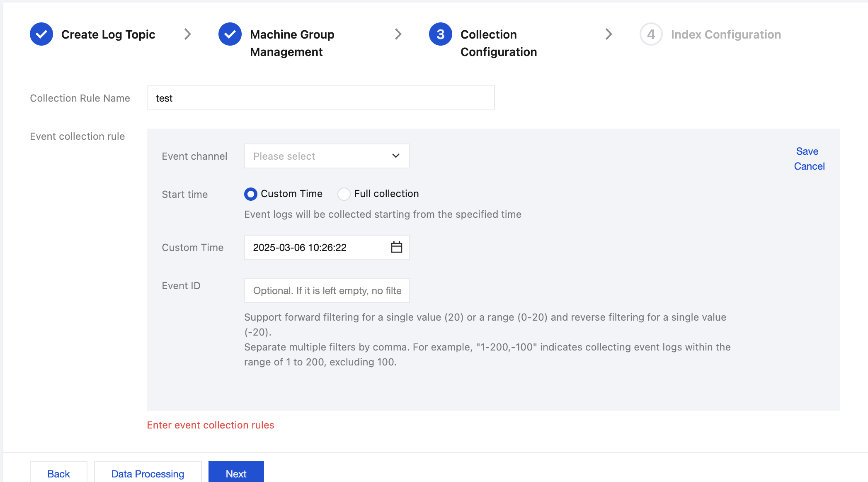Go to Index Configuration step label
The height and width of the screenshot is (482, 868).
pyautogui.click(x=726, y=34)
